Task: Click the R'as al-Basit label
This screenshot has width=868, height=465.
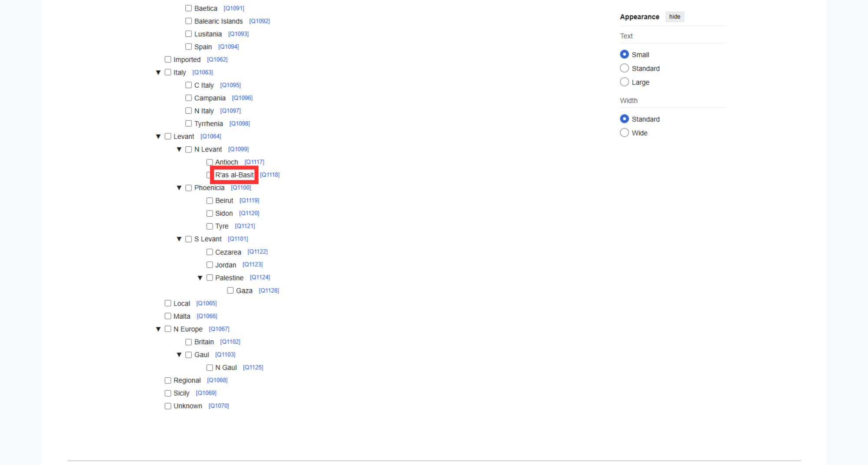Action: click(x=234, y=175)
